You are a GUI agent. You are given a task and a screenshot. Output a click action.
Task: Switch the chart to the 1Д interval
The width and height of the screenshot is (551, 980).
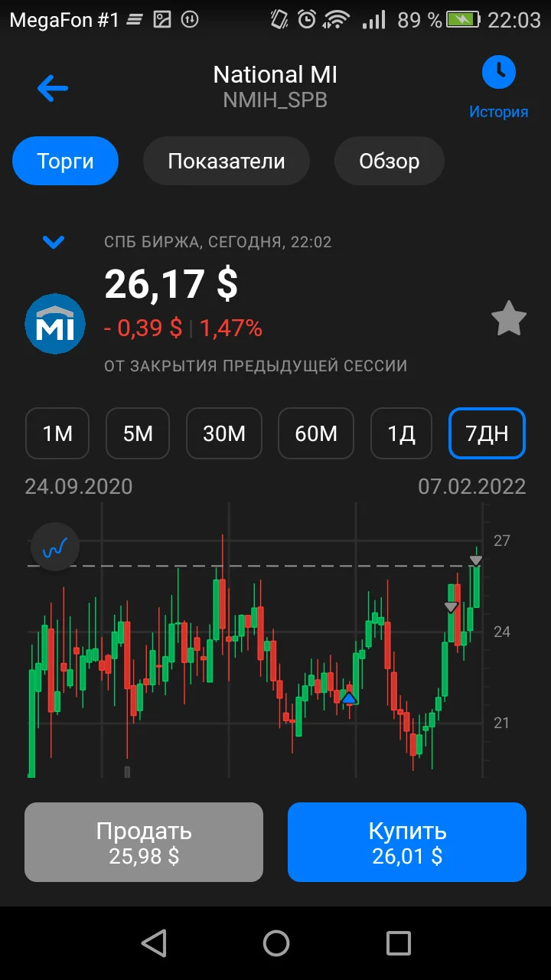pos(401,434)
